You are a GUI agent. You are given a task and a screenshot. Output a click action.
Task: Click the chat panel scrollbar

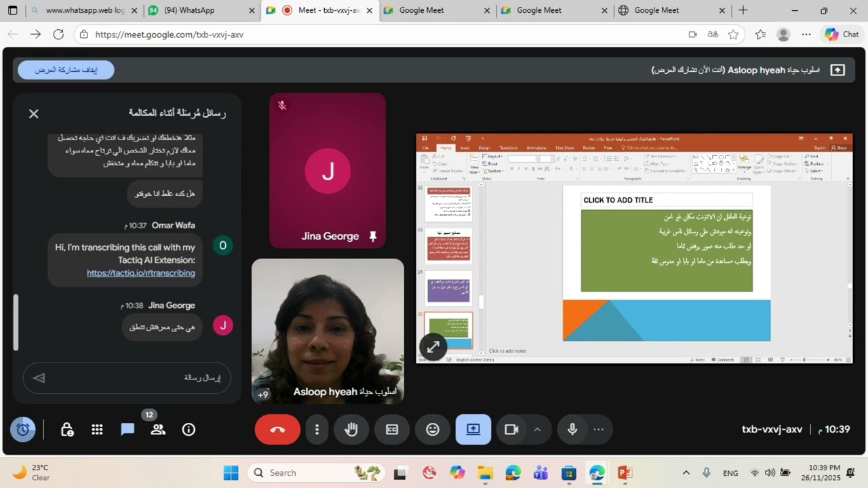coord(16,321)
